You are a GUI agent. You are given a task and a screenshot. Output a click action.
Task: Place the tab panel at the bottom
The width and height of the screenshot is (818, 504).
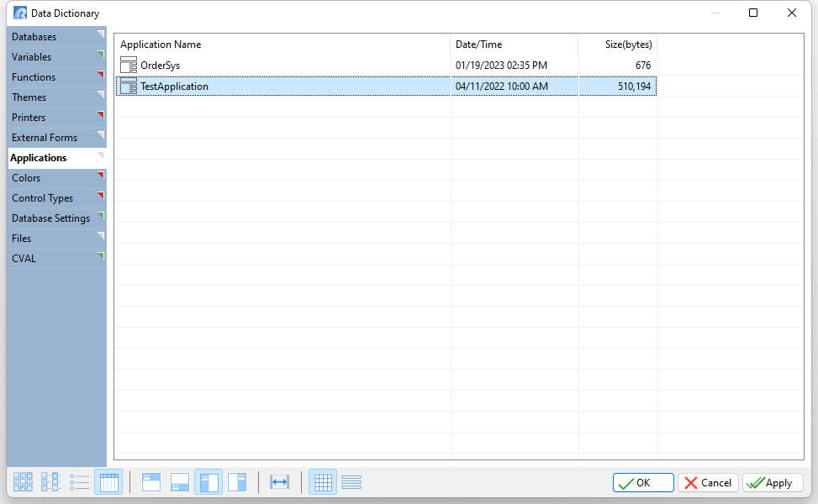[180, 482]
